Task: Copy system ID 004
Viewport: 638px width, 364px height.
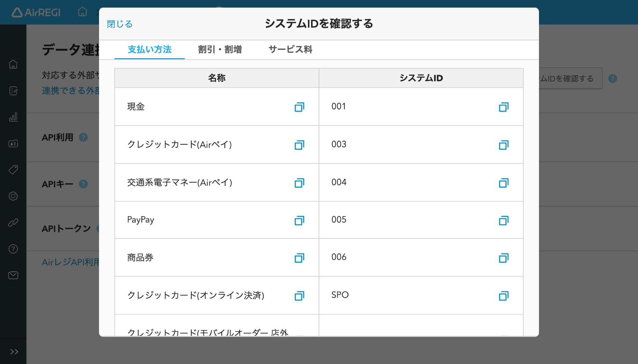Action: pyautogui.click(x=504, y=183)
